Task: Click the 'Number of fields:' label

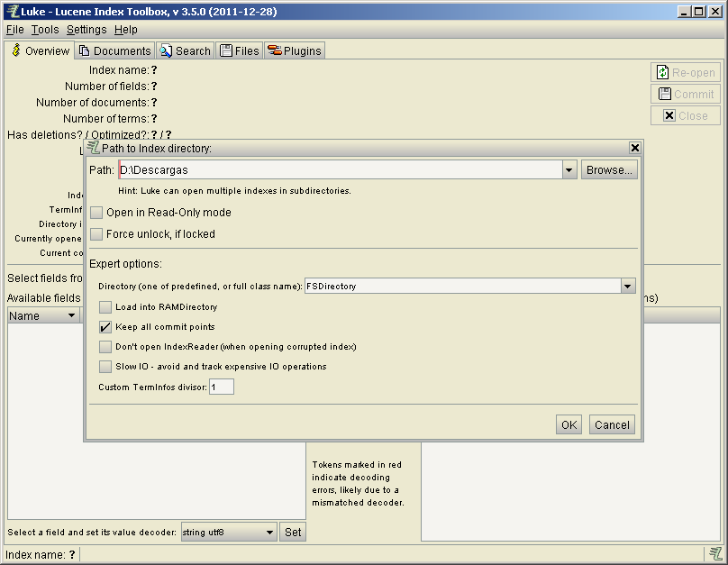Action: (x=107, y=87)
